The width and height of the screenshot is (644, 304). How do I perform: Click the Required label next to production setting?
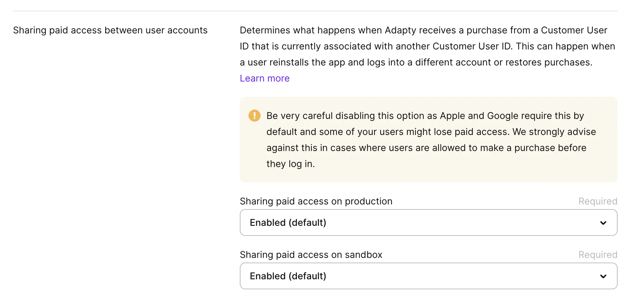click(597, 201)
